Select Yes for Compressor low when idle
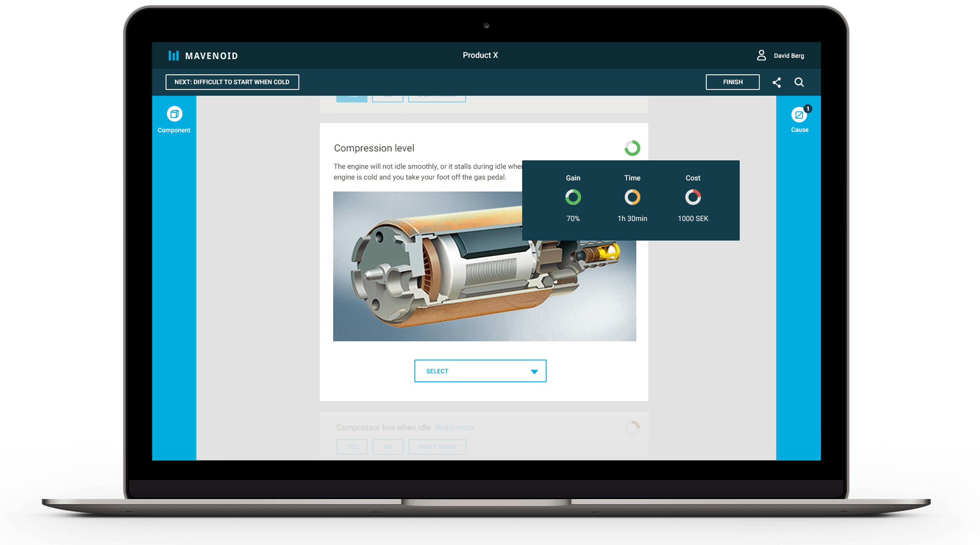 [352, 447]
